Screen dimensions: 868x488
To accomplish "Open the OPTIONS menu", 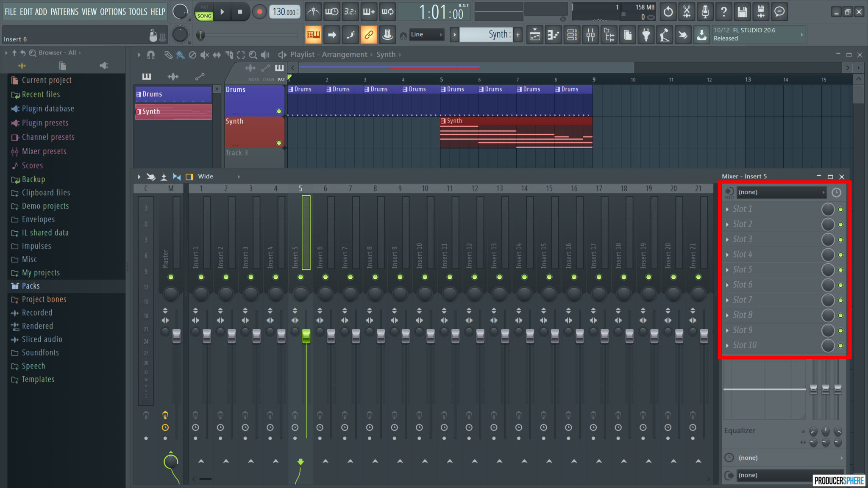I will (113, 12).
